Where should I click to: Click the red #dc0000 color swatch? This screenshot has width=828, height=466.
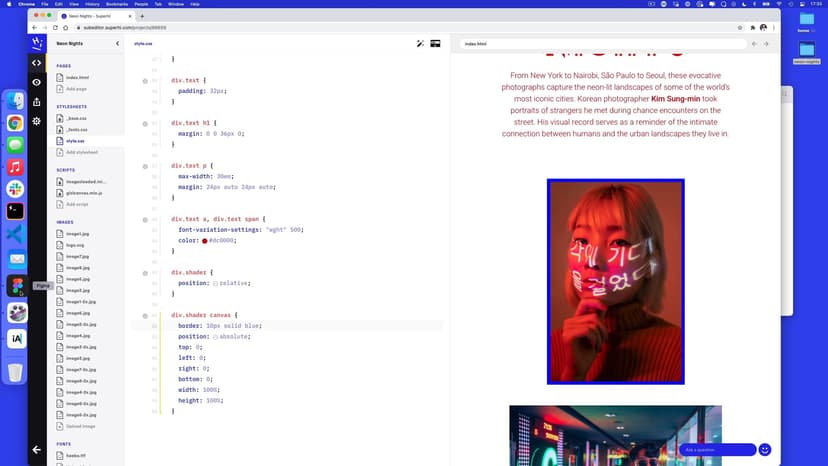[x=205, y=241]
